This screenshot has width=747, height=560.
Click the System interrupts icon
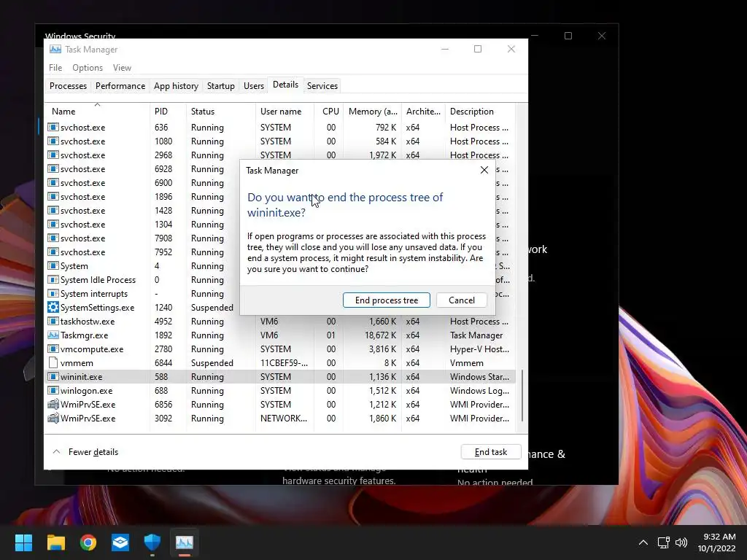[53, 293]
